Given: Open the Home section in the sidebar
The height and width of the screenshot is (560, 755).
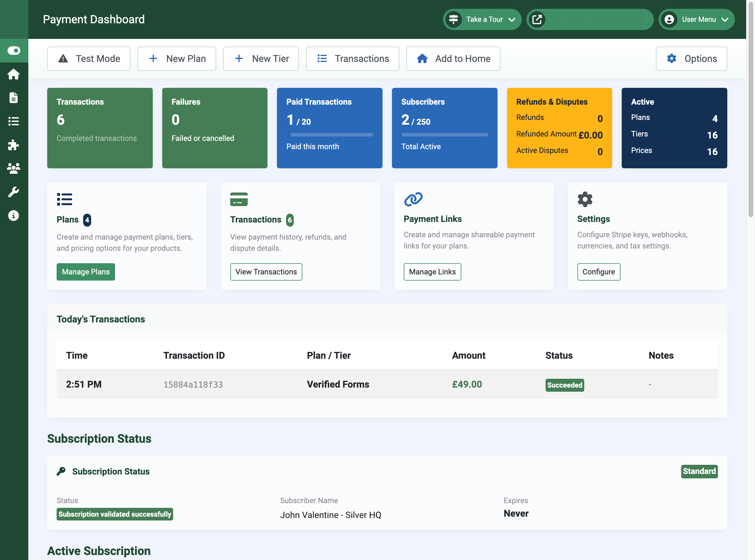Looking at the screenshot, I should [14, 74].
